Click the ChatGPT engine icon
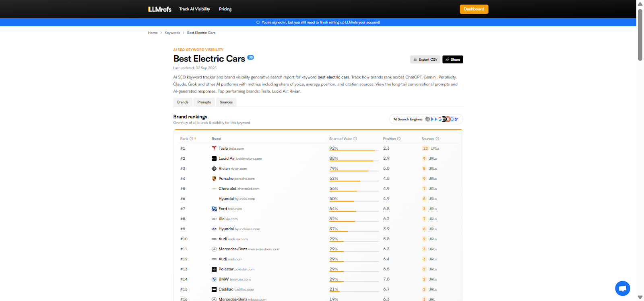The image size is (644, 301). (427, 119)
